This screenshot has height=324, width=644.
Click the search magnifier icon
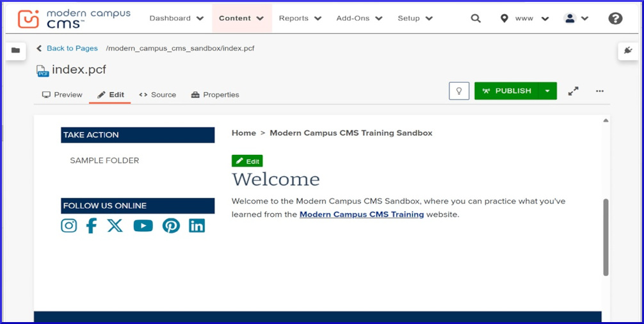(476, 19)
